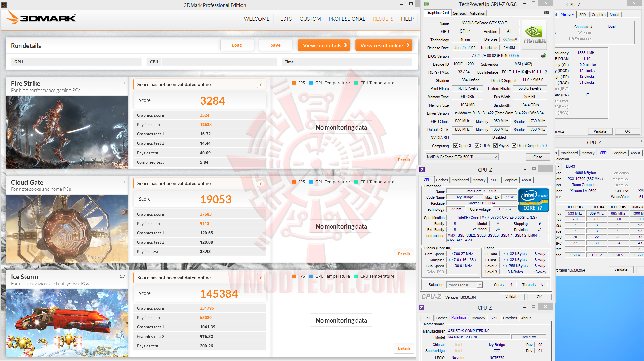The height and width of the screenshot is (361, 644).
Task: Select the RESULTS section in 3DMark
Action: point(383,19)
